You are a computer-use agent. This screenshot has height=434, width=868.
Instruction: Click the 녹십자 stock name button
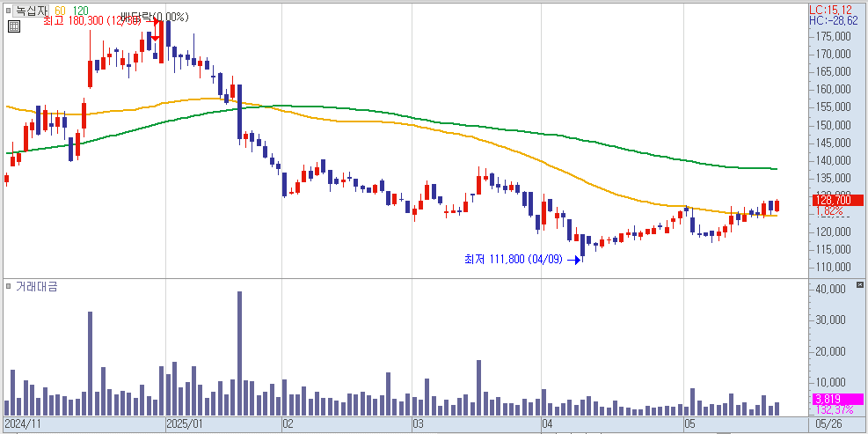click(32, 10)
